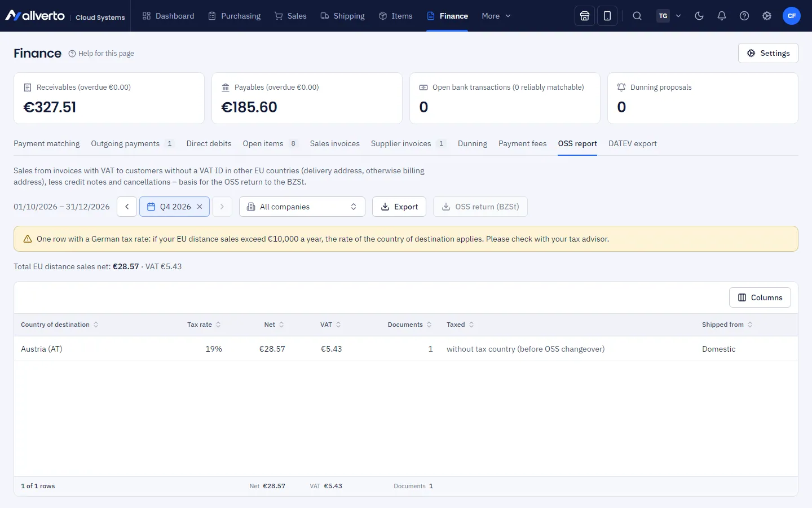
Task: Open the Payables card
Action: [307, 98]
